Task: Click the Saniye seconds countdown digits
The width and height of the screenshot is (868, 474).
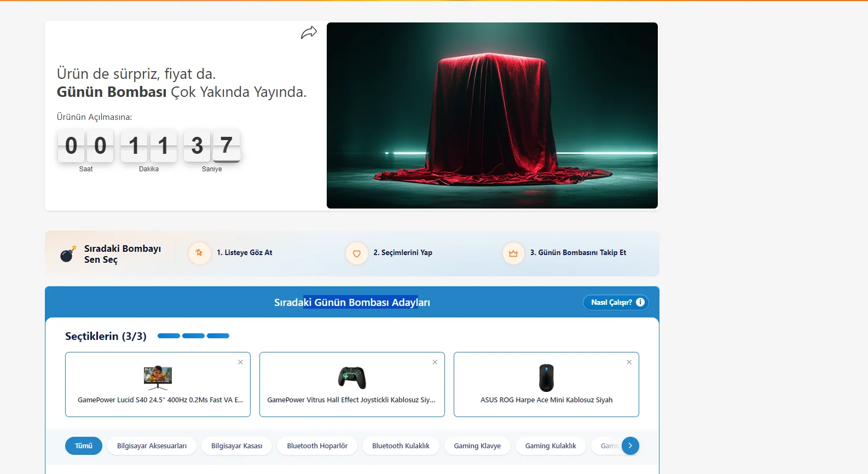Action: coord(212,146)
